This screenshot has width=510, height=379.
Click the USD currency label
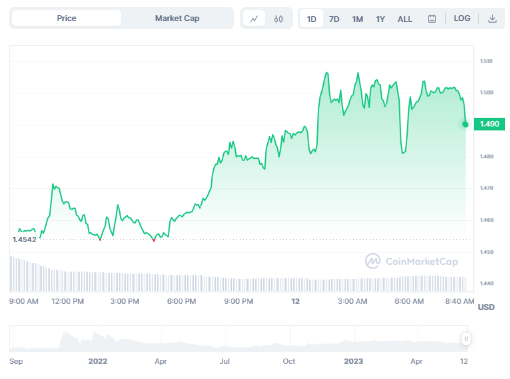[x=486, y=307]
